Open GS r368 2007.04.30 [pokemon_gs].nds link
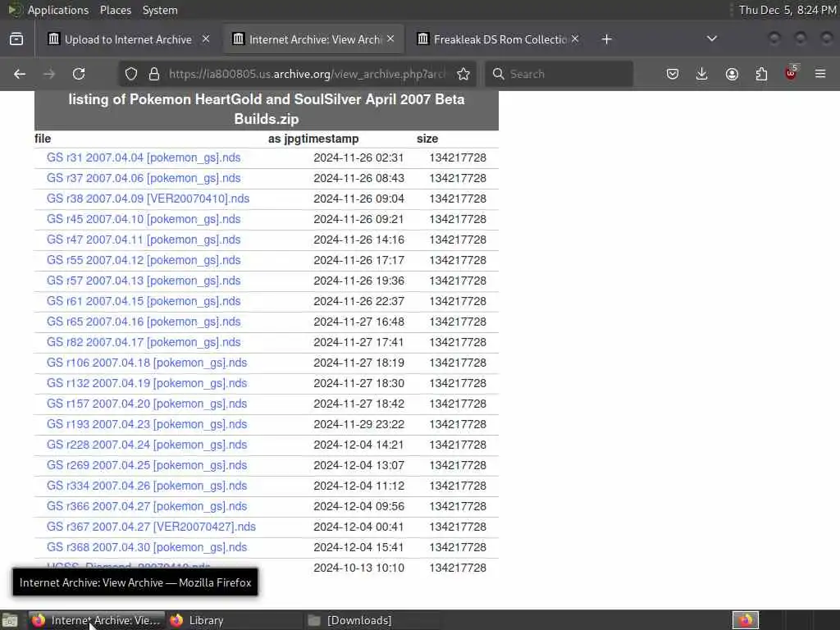The width and height of the screenshot is (840, 630). click(x=147, y=547)
